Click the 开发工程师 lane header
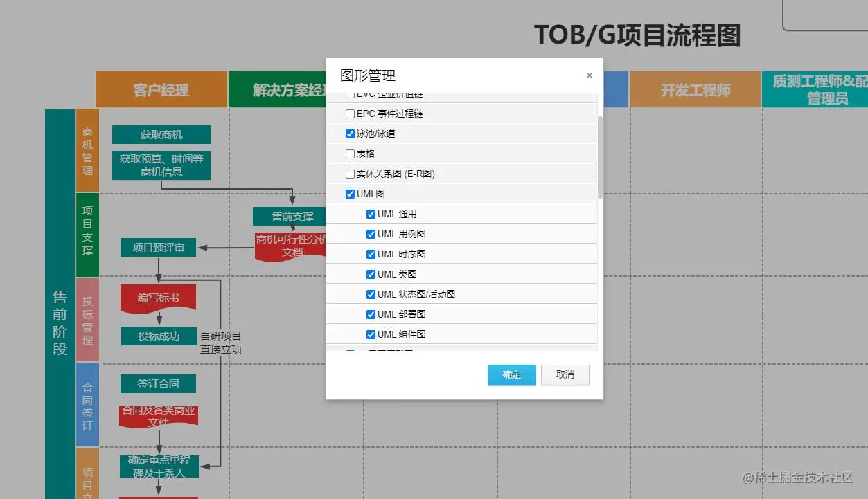868x499 pixels. point(696,90)
